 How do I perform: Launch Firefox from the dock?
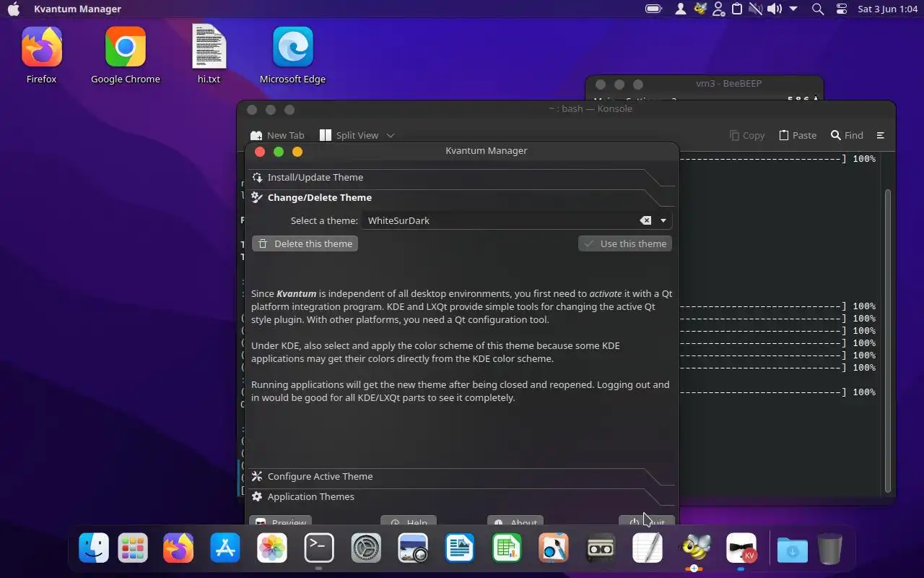pos(178,548)
